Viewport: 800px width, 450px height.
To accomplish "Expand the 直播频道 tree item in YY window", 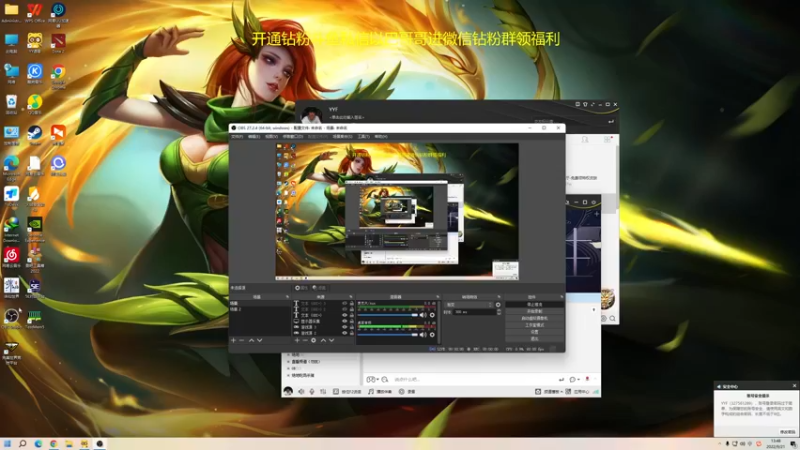I will (289, 362).
